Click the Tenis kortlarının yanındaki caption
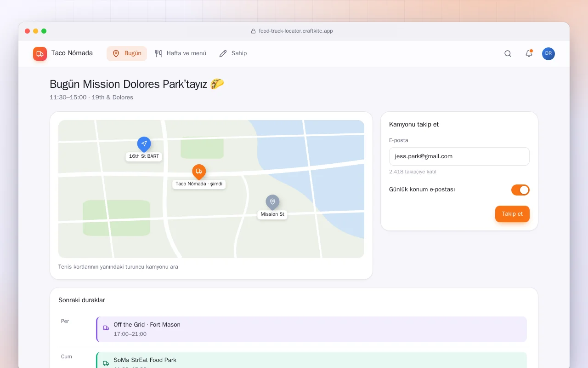This screenshot has width=588, height=368. 118,267
